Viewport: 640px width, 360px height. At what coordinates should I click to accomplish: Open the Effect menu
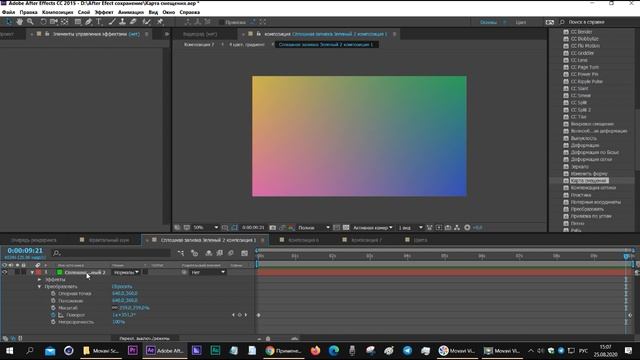104,12
